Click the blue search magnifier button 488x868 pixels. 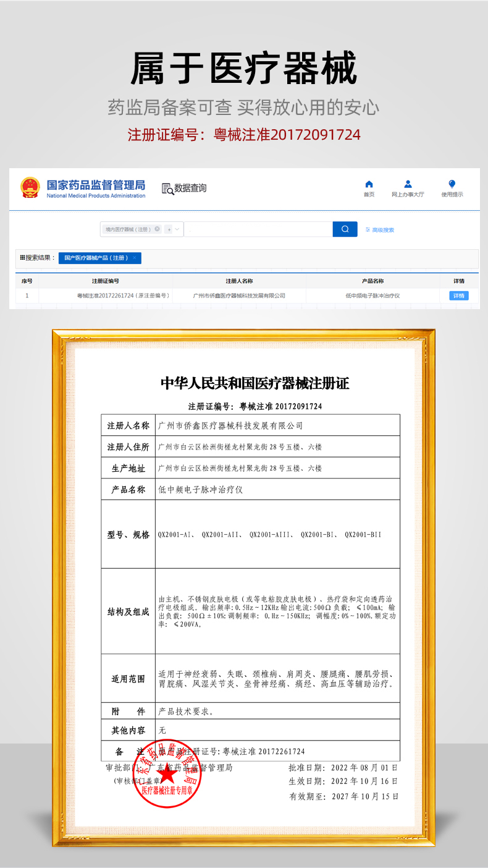345,229
